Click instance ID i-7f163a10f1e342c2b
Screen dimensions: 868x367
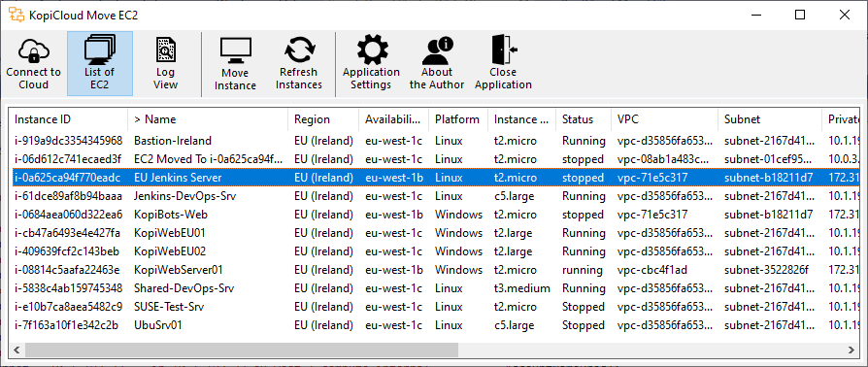point(66,325)
